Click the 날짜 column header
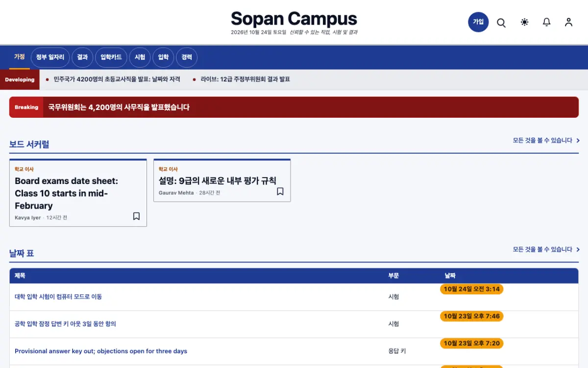Viewport: 588px width, 368px height. pos(450,276)
